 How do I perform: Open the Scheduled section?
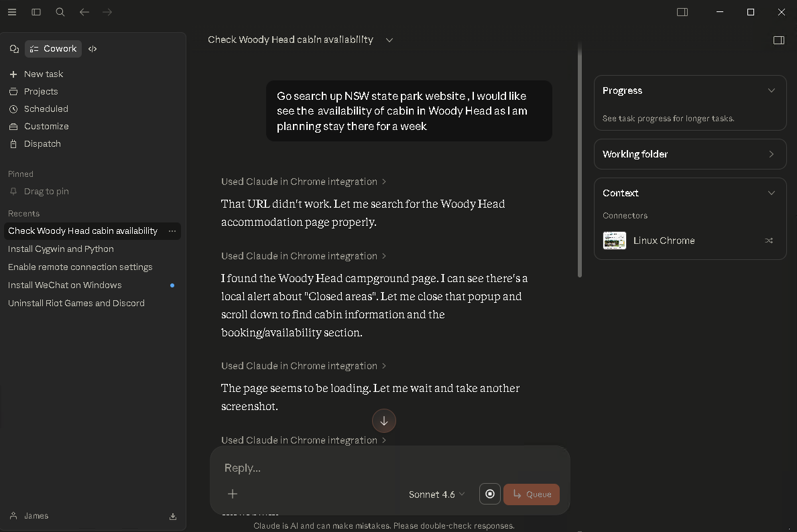point(46,109)
